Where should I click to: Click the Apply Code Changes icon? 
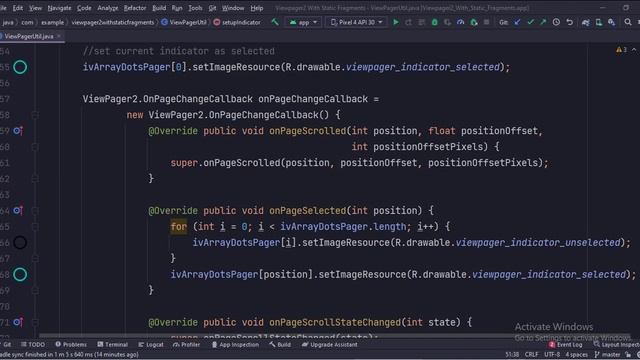tap(422, 22)
